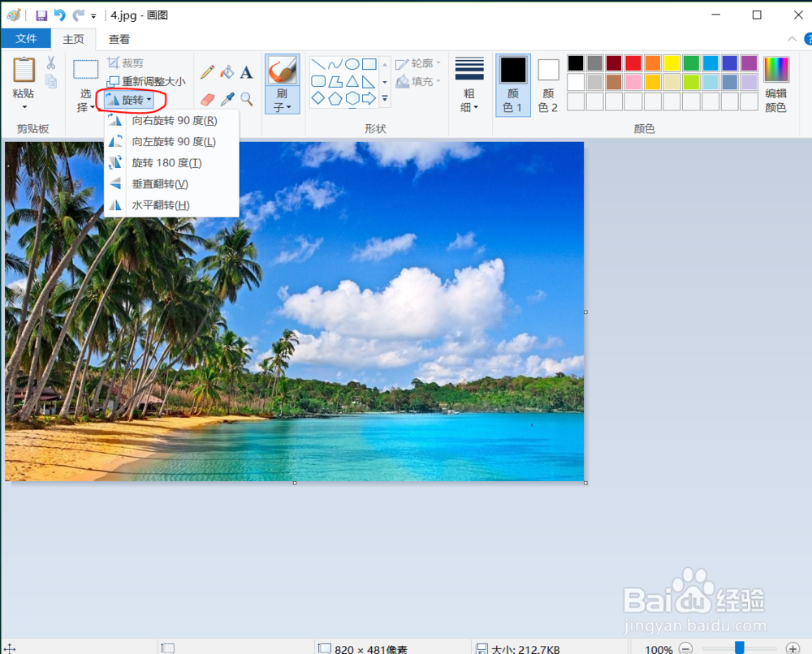The height and width of the screenshot is (654, 812).
Task: Open the 选择 dropdown arrow
Action: coord(93,107)
